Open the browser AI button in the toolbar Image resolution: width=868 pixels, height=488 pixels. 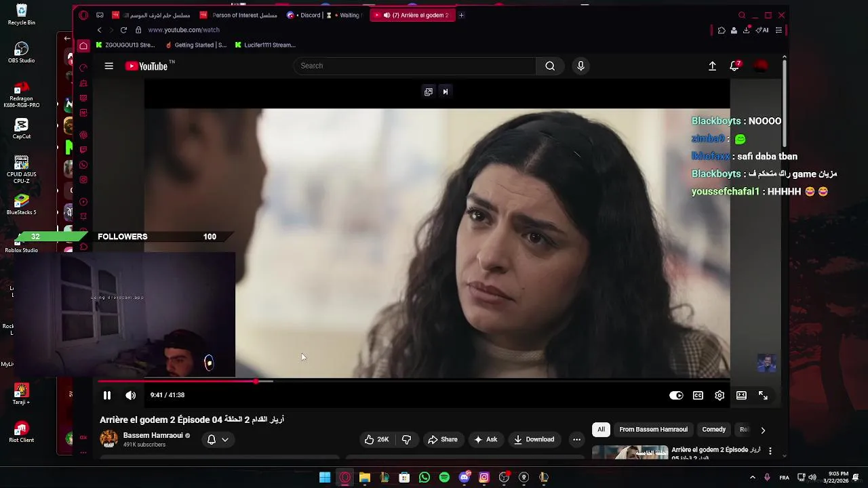pyautogui.click(x=762, y=30)
